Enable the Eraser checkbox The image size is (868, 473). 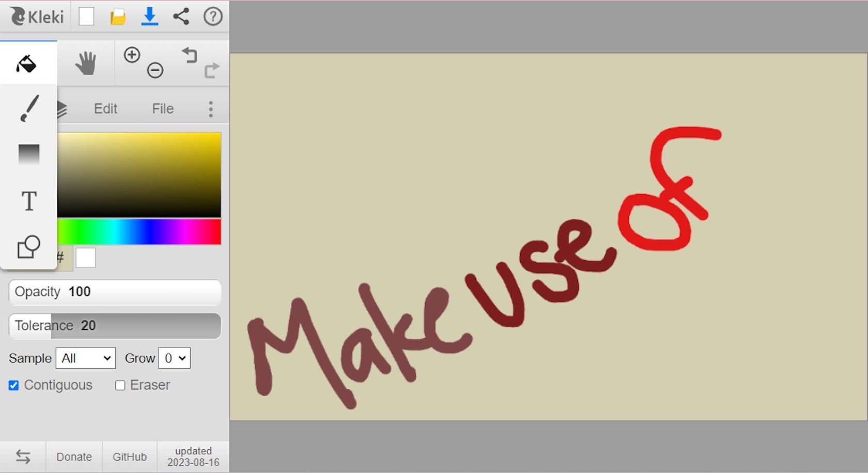(x=120, y=385)
